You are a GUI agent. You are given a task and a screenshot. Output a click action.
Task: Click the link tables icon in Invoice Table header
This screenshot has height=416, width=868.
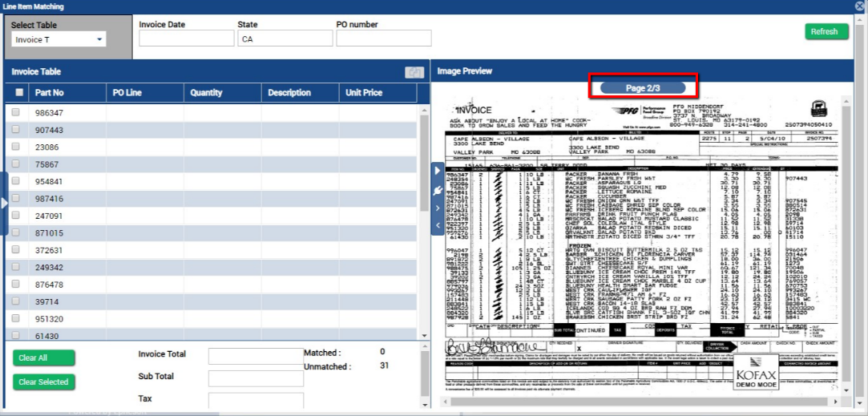(414, 72)
